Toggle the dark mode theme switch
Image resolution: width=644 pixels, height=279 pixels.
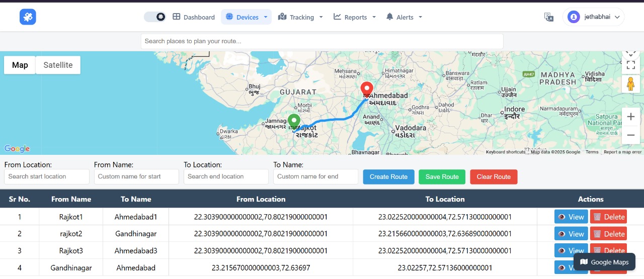pyautogui.click(x=155, y=17)
